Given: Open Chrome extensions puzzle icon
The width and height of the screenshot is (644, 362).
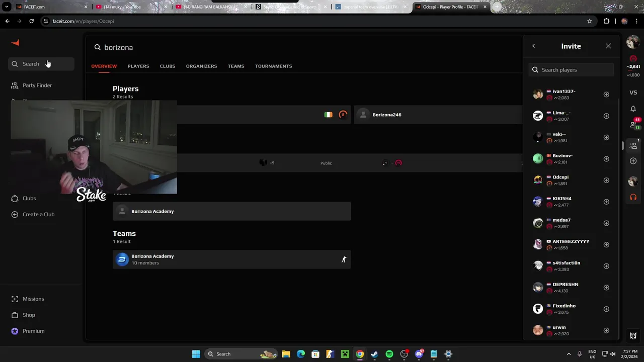Looking at the screenshot, I should [x=606, y=21].
